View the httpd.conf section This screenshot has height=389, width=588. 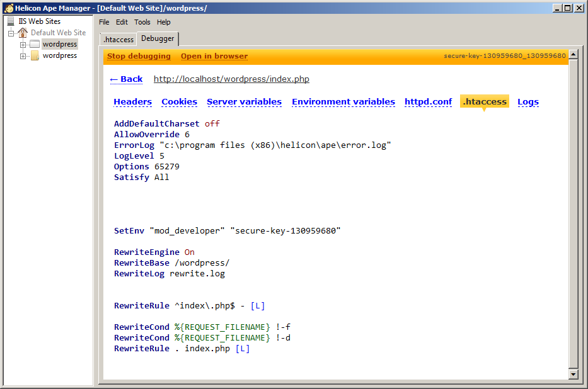pyautogui.click(x=428, y=102)
